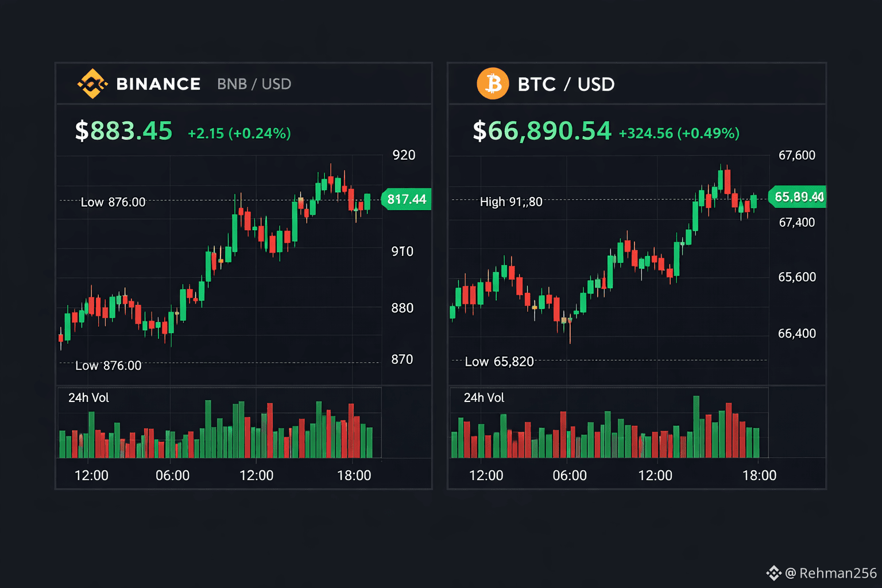Expand the BTC / USD pair selector

coord(566,84)
